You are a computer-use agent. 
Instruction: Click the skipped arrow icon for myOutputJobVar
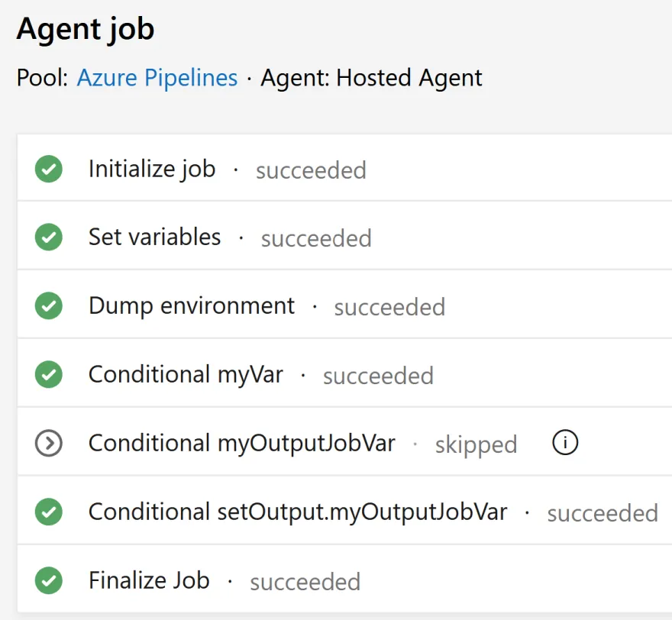(x=49, y=444)
